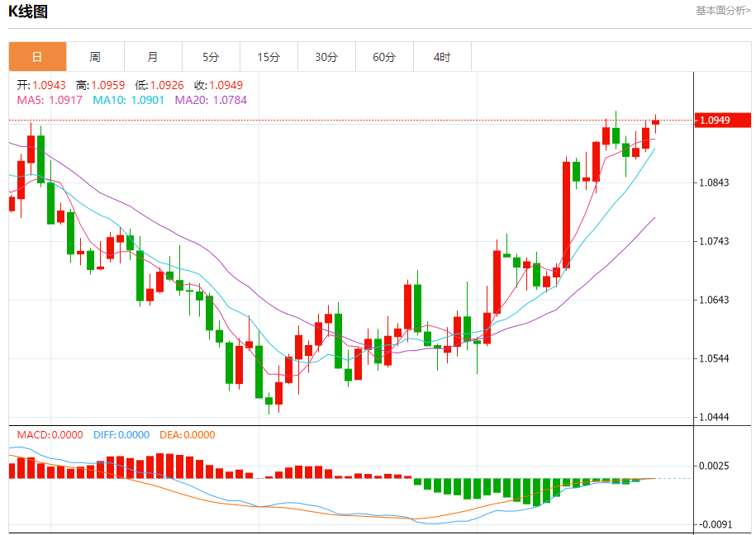Click the MA20 1.0784 indicator label
The width and height of the screenshot is (756, 535).
pyautogui.click(x=211, y=100)
